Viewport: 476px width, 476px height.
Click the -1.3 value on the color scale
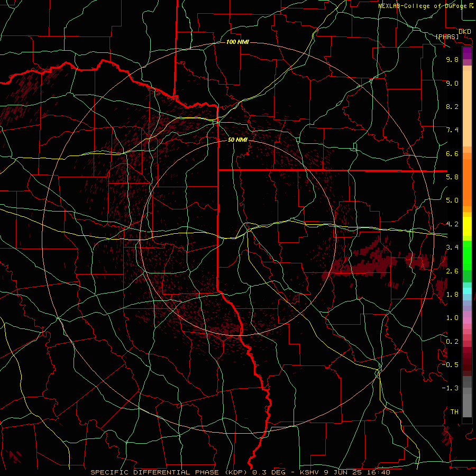[x=450, y=388]
